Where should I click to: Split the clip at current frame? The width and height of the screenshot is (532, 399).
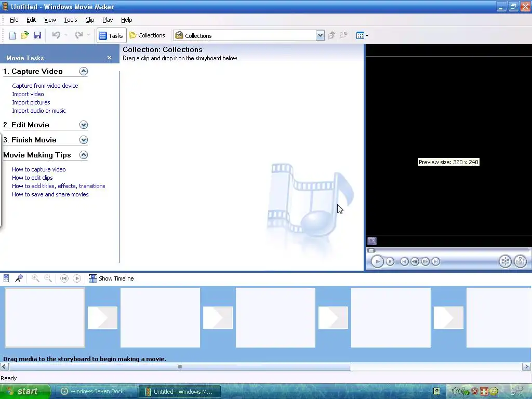(505, 262)
